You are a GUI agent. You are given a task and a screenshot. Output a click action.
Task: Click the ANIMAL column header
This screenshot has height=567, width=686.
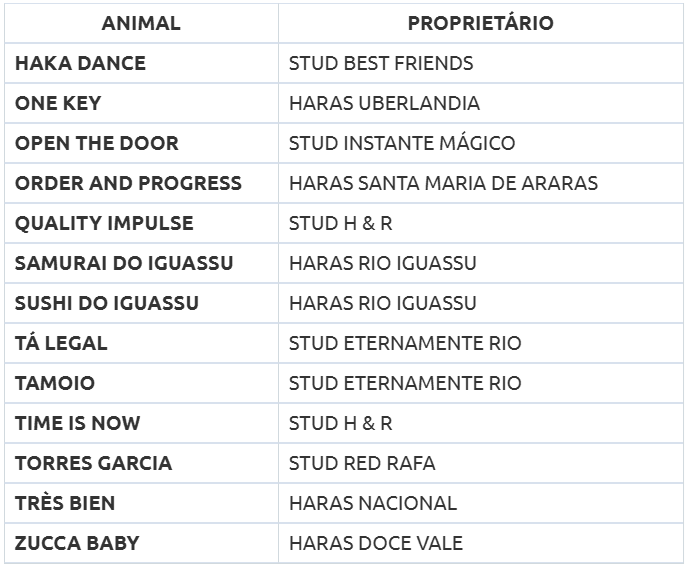pyautogui.click(x=141, y=23)
